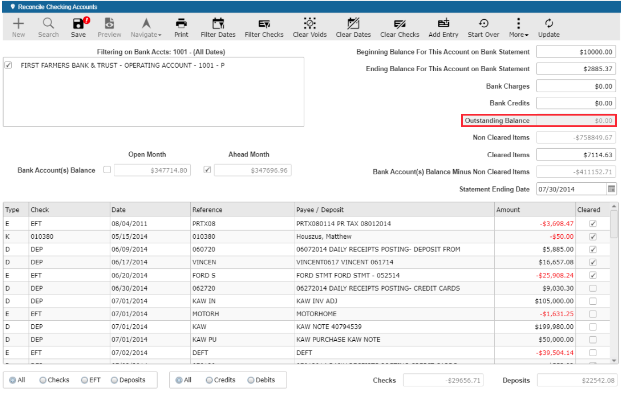
Task: Sort by the Date column header
Action: pyautogui.click(x=150, y=210)
